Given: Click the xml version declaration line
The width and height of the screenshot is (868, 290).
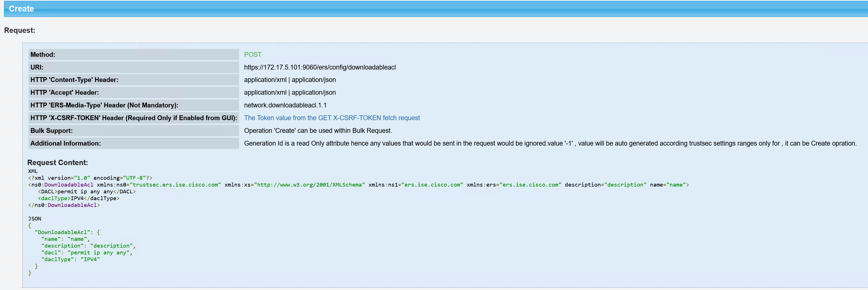Looking at the screenshot, I should coord(90,178).
